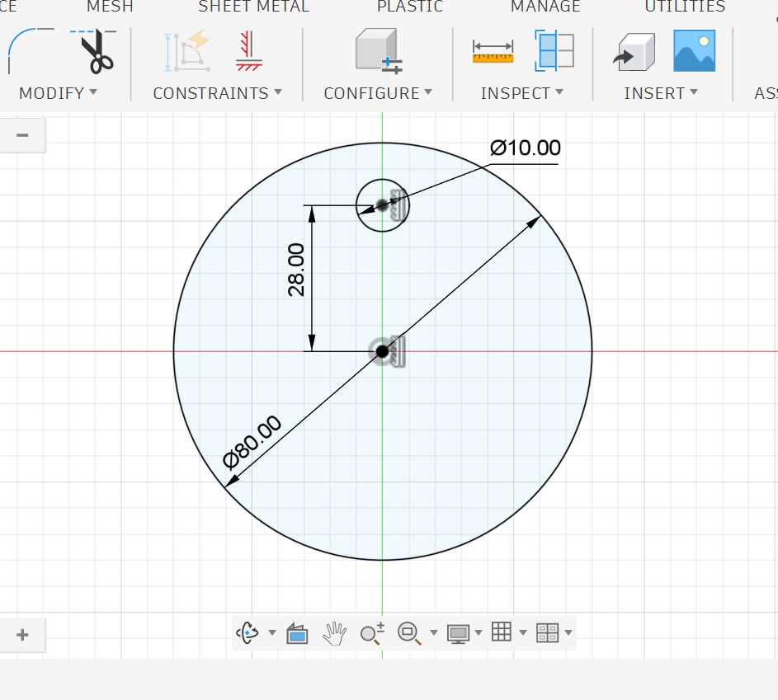
Task: Select the 28.00 vertical dimension
Action: pyautogui.click(x=296, y=270)
